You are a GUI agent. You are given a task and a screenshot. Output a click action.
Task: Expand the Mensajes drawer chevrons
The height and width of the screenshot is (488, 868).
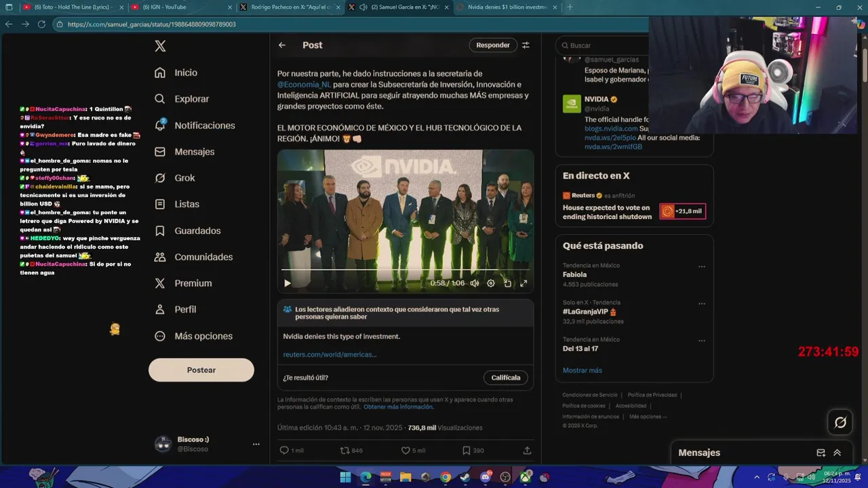(x=837, y=453)
